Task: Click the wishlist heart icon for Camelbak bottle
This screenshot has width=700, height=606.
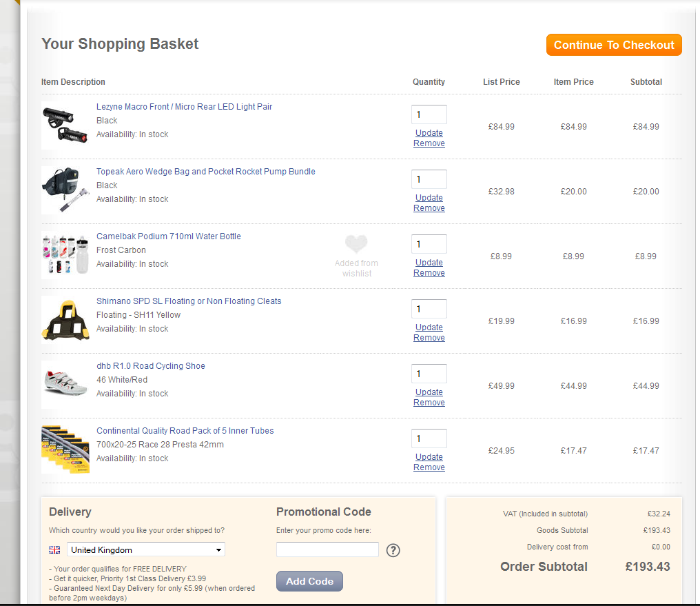Action: [356, 244]
